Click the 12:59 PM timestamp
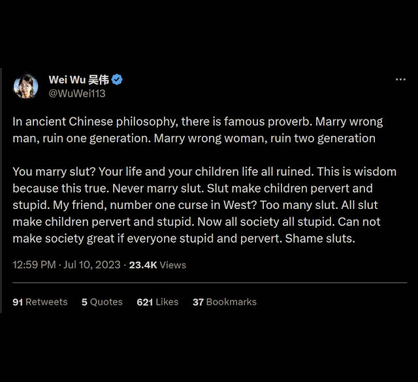The width and height of the screenshot is (418, 382). tap(34, 265)
